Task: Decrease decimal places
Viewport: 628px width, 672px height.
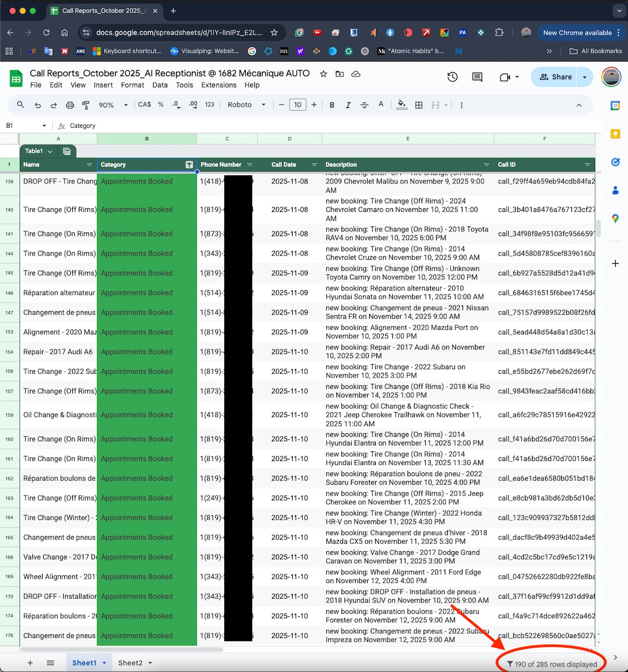Action: coord(176,105)
